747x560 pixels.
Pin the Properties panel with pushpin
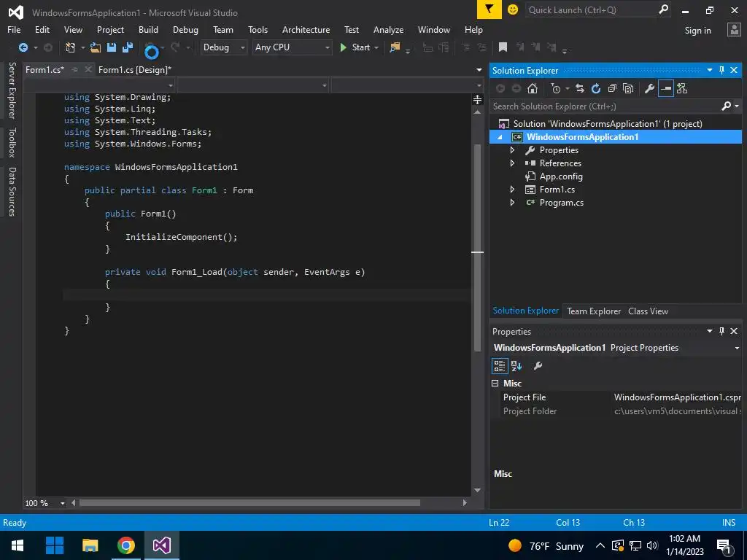[x=721, y=331]
